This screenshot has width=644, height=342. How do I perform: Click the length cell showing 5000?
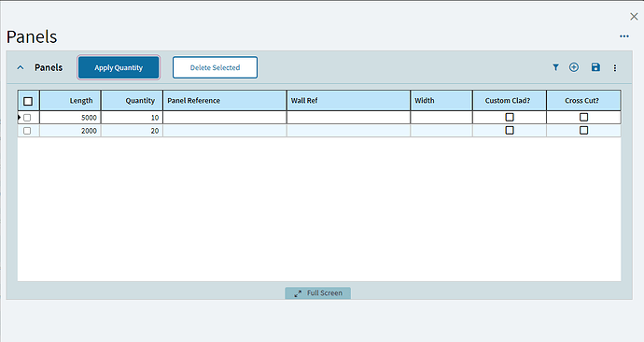pyautogui.click(x=70, y=118)
